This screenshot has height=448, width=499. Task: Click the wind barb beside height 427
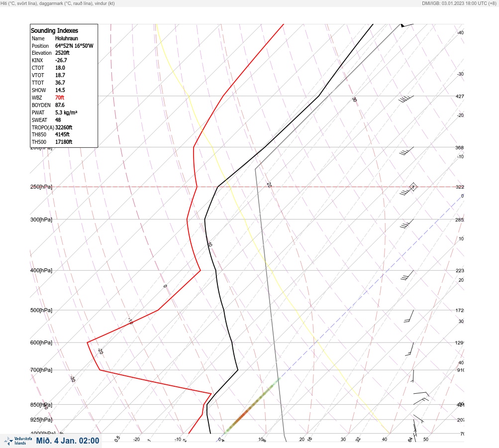point(406,99)
